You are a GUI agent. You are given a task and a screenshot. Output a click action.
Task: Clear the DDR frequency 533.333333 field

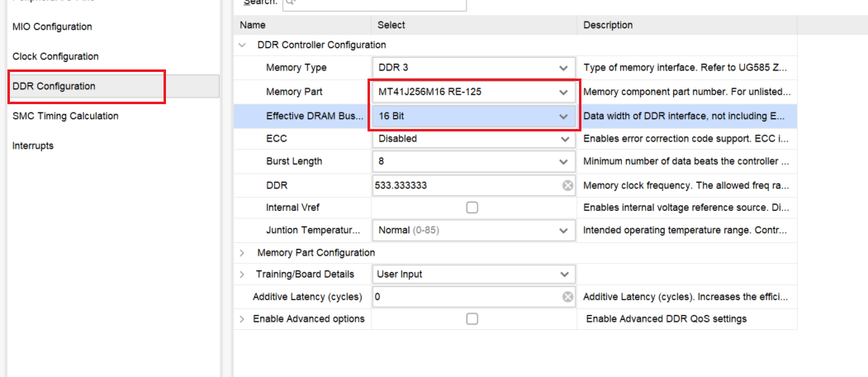point(567,186)
